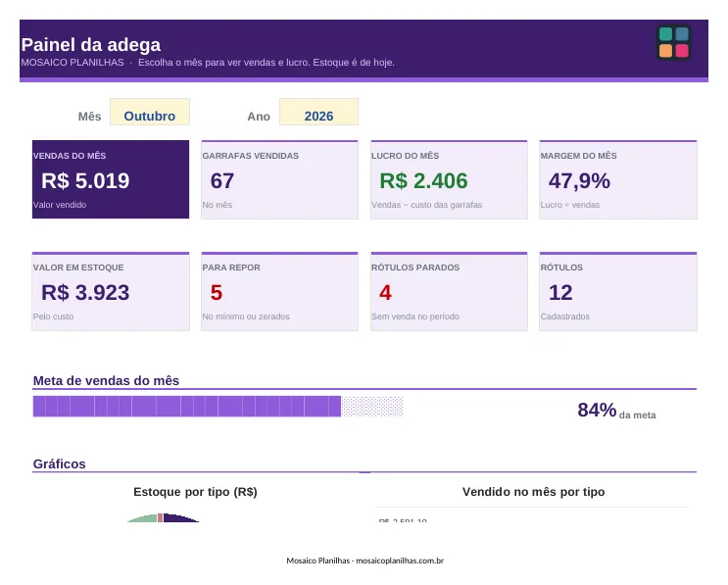
Task: Click the Rótulos parados value 4
Action: (385, 292)
